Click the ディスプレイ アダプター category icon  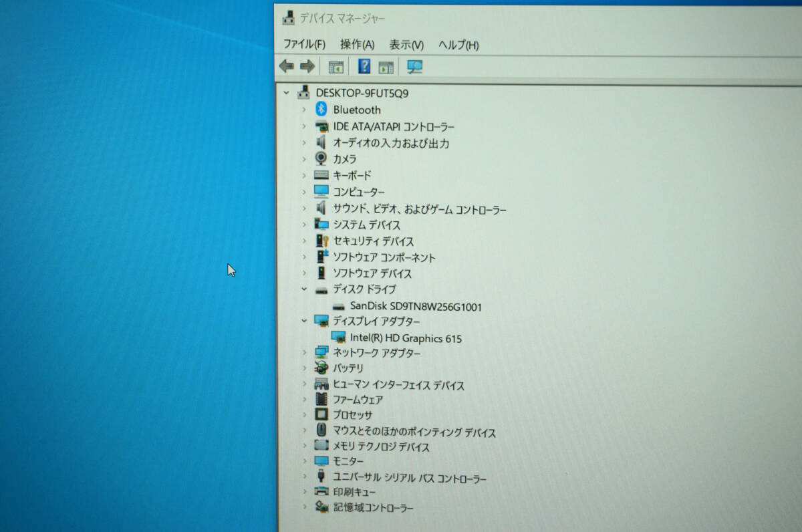[x=321, y=321]
